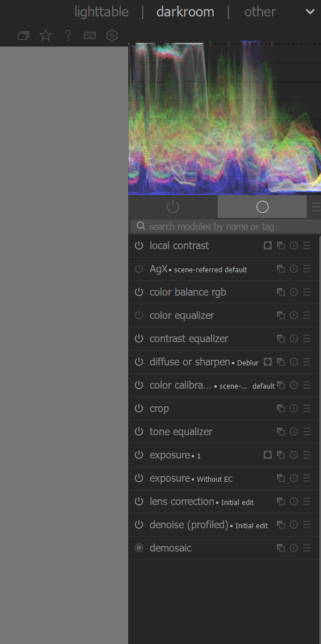Open color balance rgb instances icon
Image resolution: width=321 pixels, height=644 pixels.
281,292
